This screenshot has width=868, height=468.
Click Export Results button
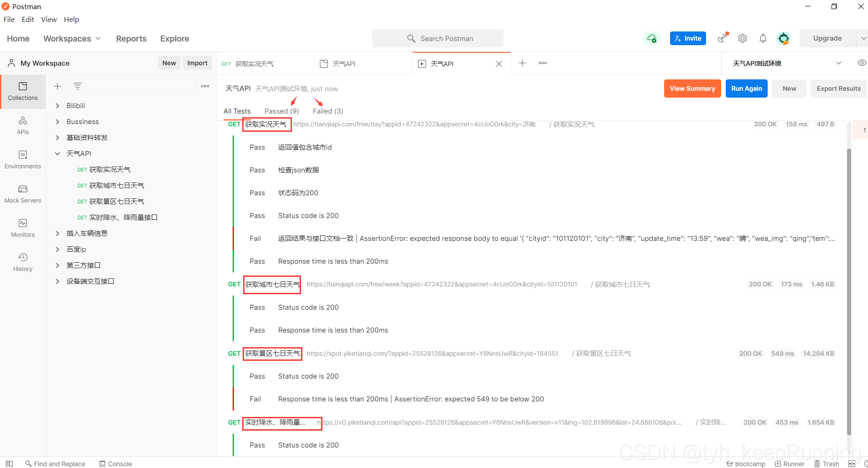coord(838,88)
